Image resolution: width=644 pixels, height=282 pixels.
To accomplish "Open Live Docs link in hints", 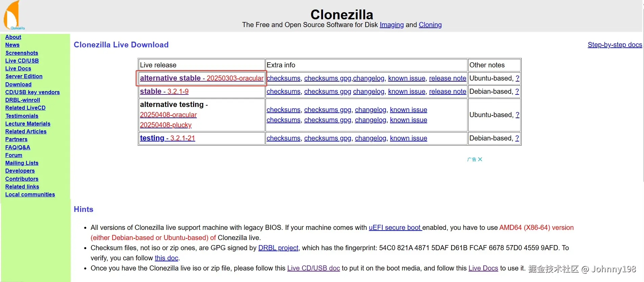I will point(483,268).
